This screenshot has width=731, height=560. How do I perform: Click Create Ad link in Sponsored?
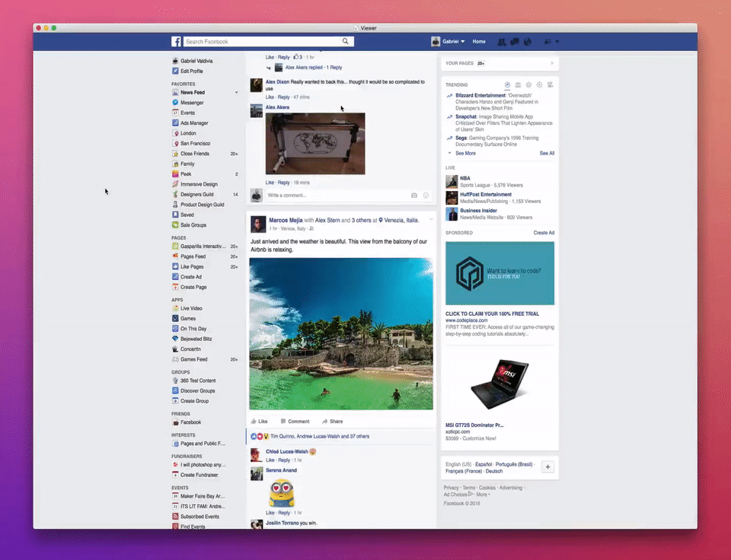(544, 233)
